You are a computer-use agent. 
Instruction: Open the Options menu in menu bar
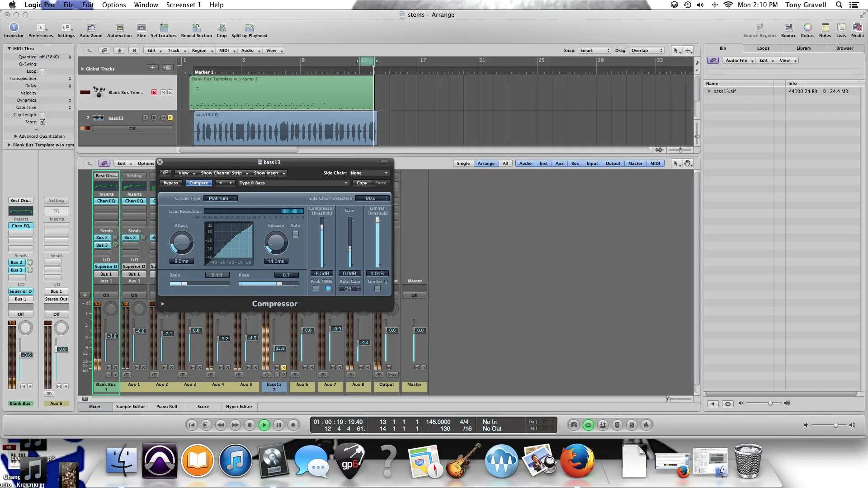point(114,5)
